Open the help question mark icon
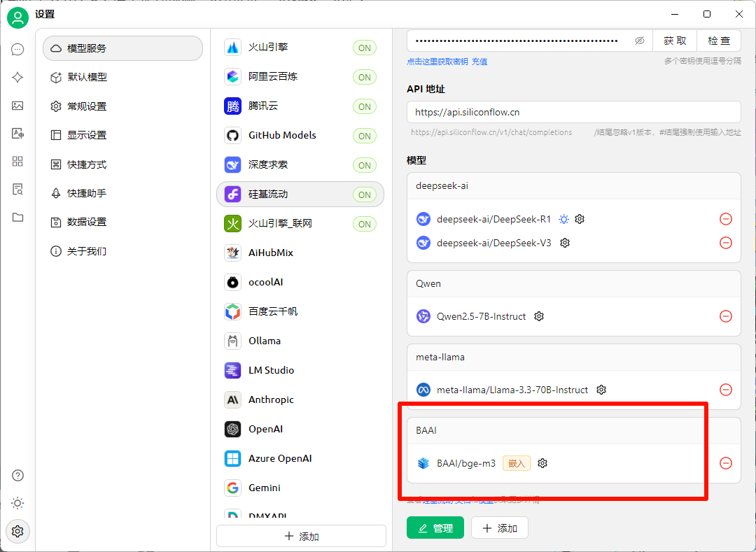756x552 pixels. (17, 476)
